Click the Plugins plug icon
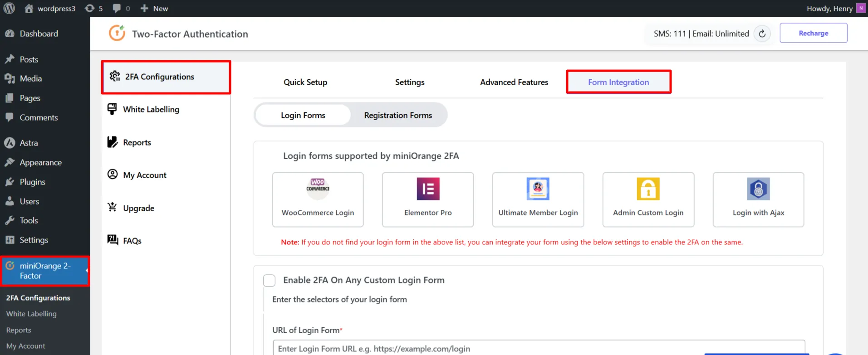 coord(10,182)
